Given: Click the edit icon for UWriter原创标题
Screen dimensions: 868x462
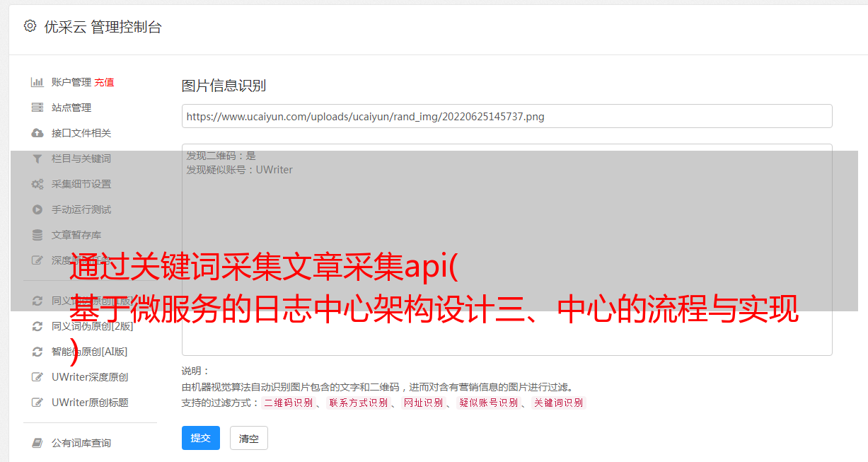Looking at the screenshot, I should [37, 403].
